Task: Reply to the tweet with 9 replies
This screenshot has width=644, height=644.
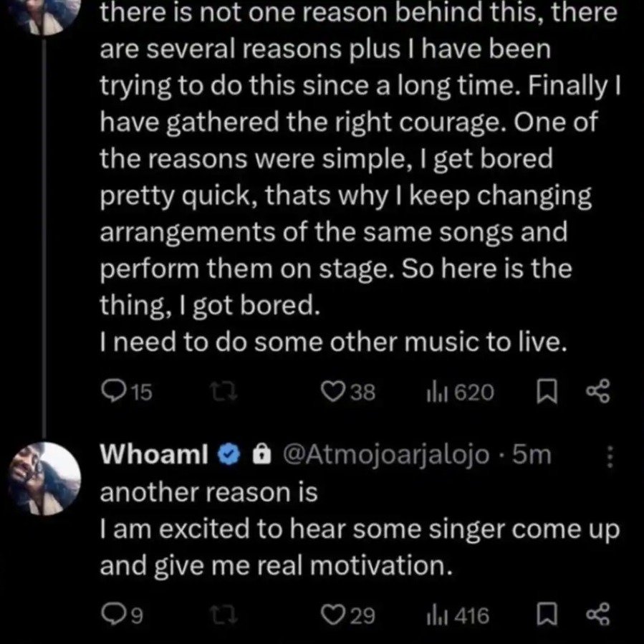Action: (x=113, y=615)
